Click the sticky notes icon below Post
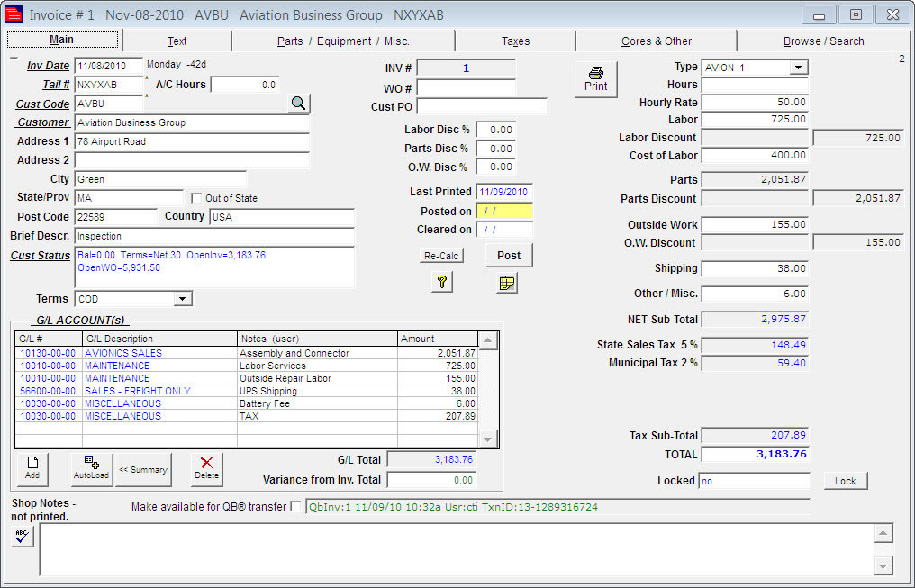Viewport: 915px width, 588px height. tap(507, 282)
